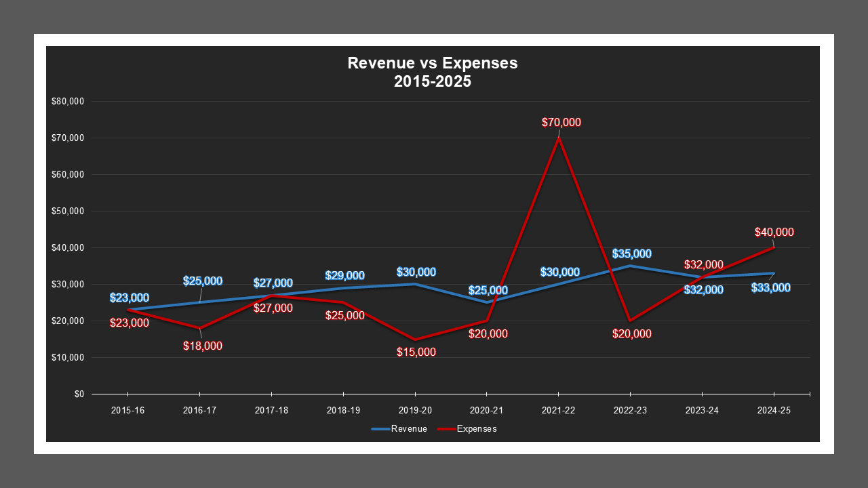Select the $40,000 expense label above 2024-25
The height and width of the screenshot is (488, 868).
[774, 232]
